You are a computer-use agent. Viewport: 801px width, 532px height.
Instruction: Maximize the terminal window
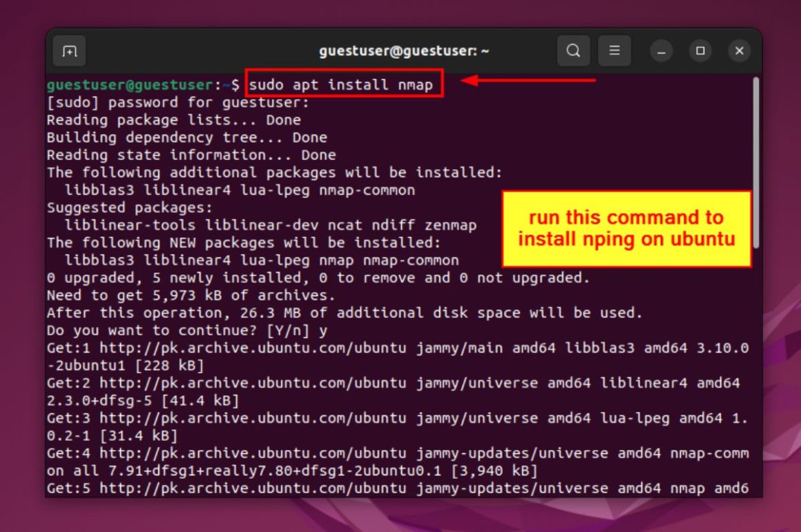click(x=700, y=51)
